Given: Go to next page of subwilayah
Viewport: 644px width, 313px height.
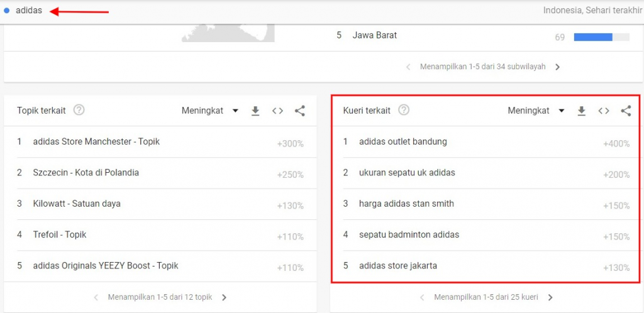Looking at the screenshot, I should click(x=557, y=67).
